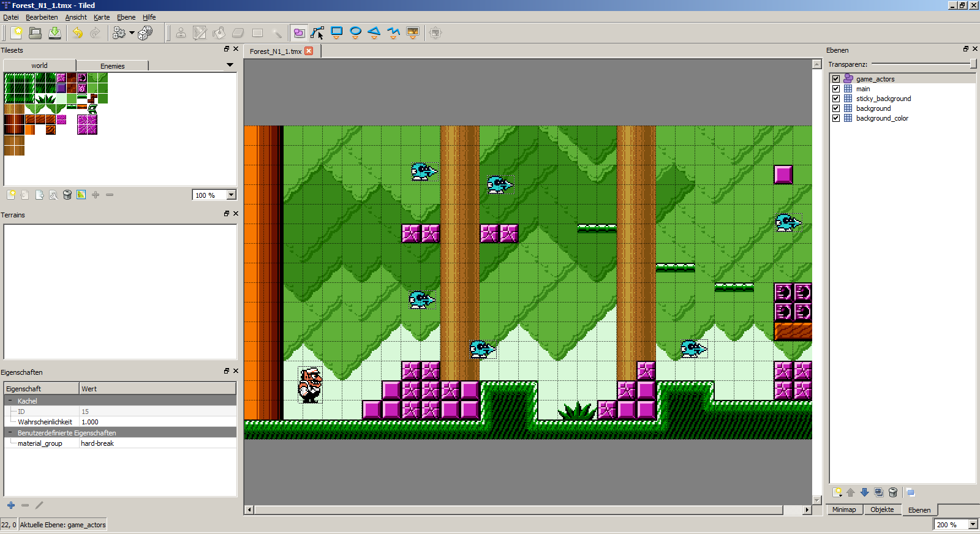This screenshot has width=980, height=534.
Task: Move layer down with the blue arrow
Action: [x=864, y=492]
